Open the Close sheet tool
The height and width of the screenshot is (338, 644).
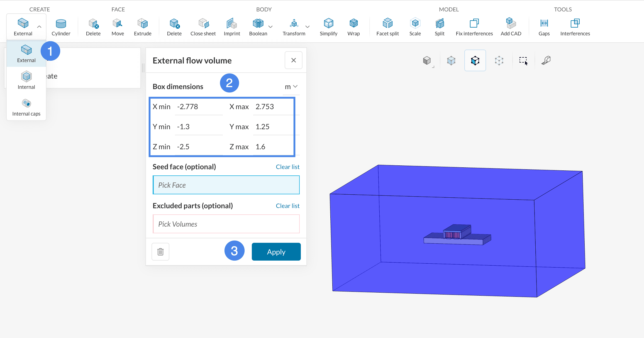(x=203, y=27)
